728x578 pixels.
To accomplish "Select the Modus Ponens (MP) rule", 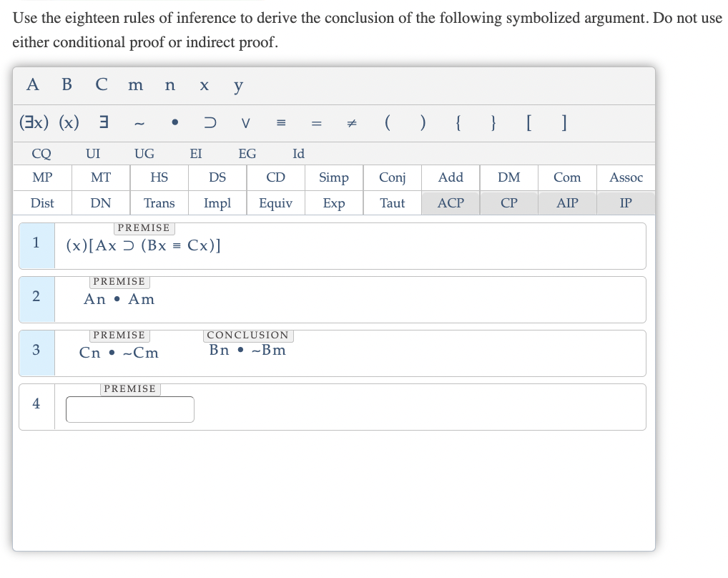I will 41,177.
